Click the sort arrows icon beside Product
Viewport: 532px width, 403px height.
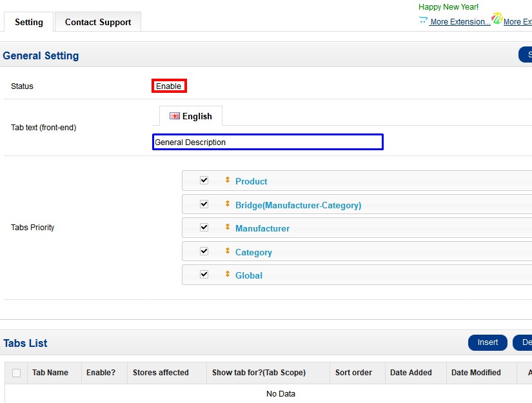(x=227, y=181)
